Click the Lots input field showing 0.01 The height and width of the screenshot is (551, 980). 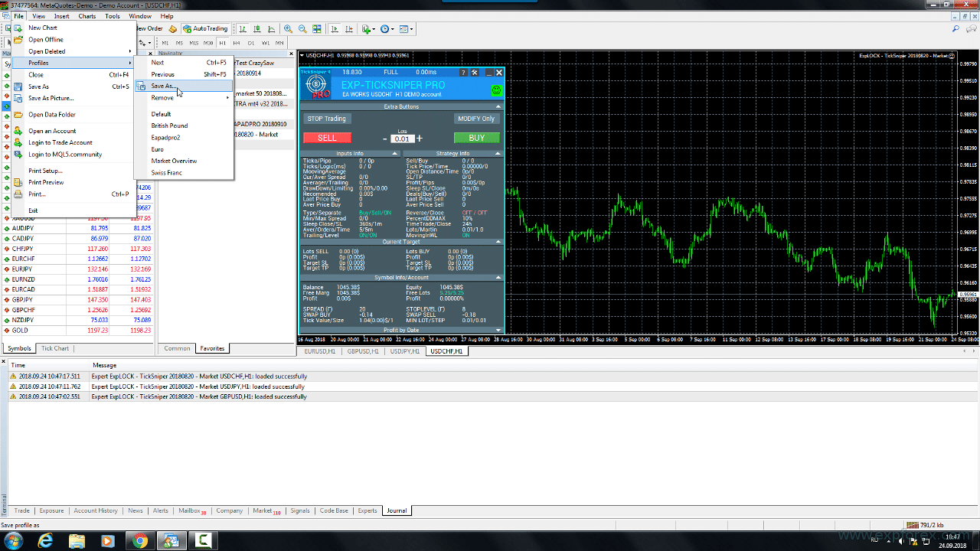402,139
